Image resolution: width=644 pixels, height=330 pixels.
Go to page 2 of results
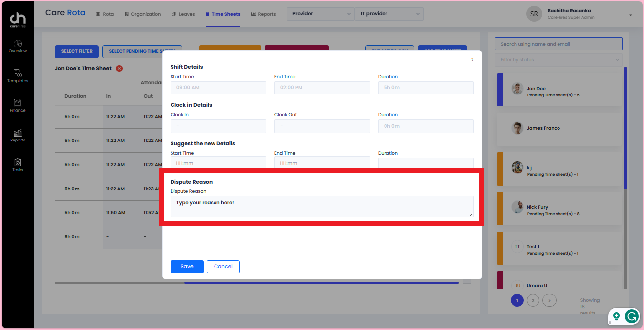tap(533, 300)
